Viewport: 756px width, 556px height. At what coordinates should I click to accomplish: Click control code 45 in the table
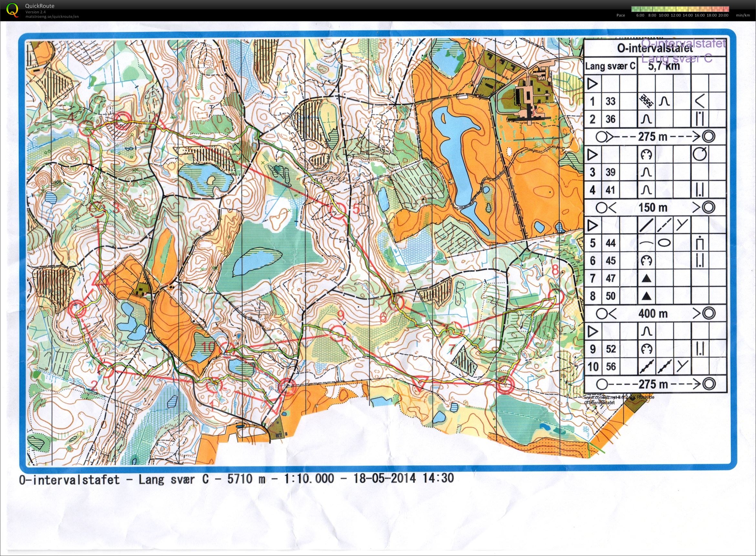[610, 260]
